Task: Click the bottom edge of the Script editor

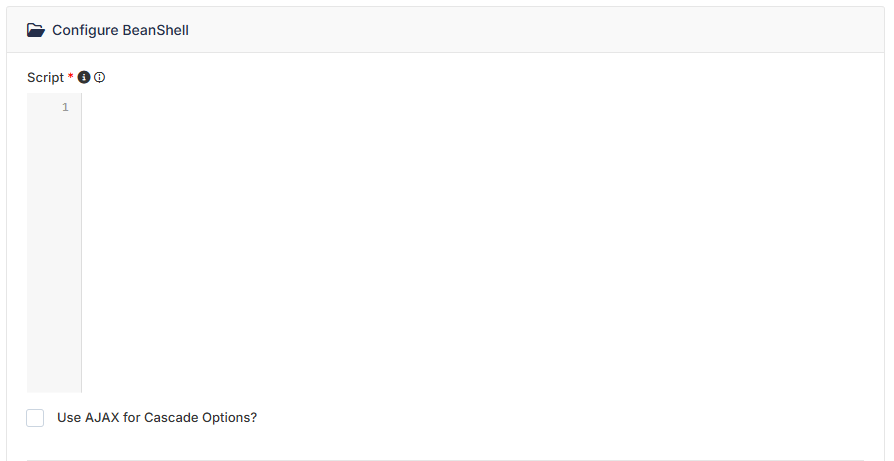Action: click(x=446, y=391)
